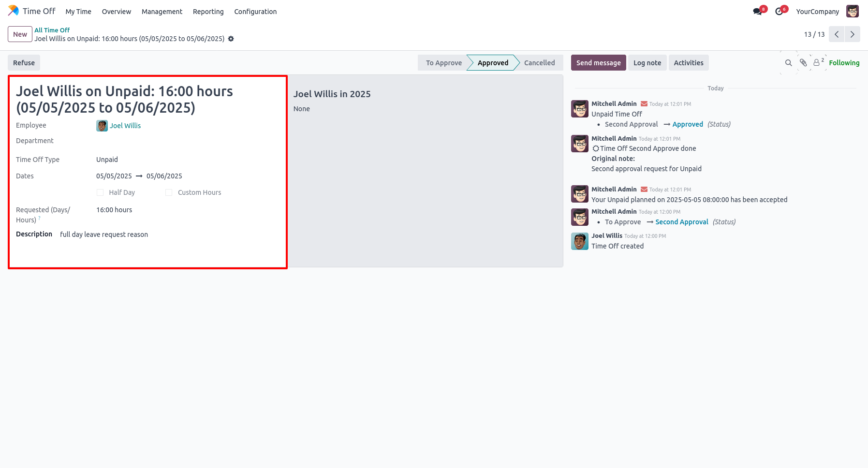The height and width of the screenshot is (468, 868).
Task: Toggle the Half Day checkbox
Action: point(100,192)
